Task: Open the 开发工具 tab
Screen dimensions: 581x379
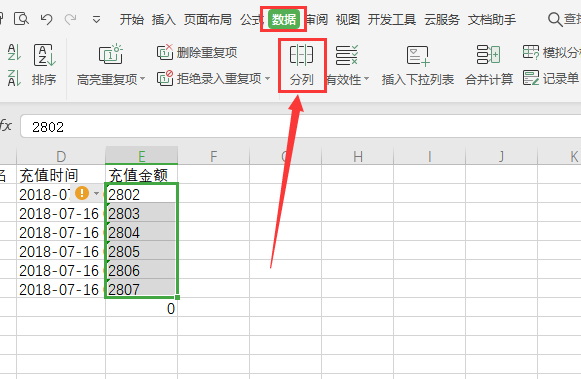Action: click(392, 19)
